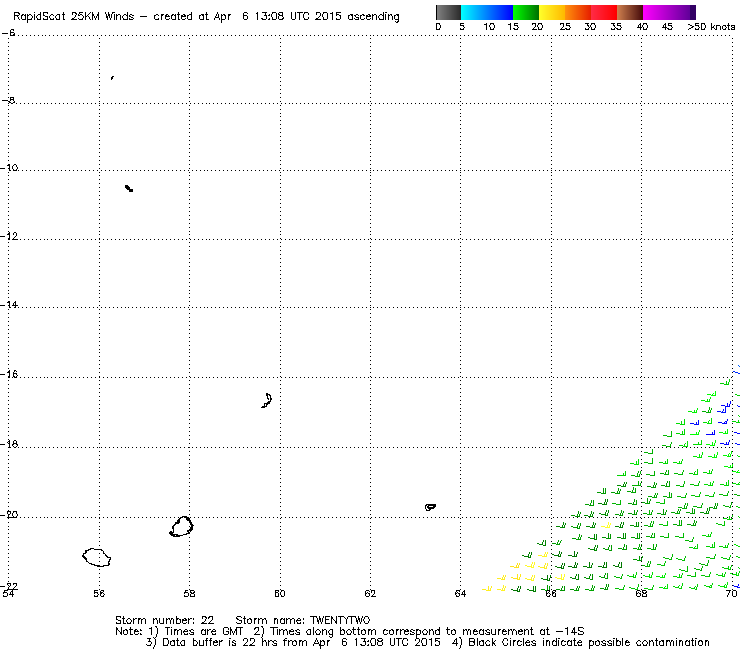
Task: Click the -8 latitude axis label
Action: (8, 100)
